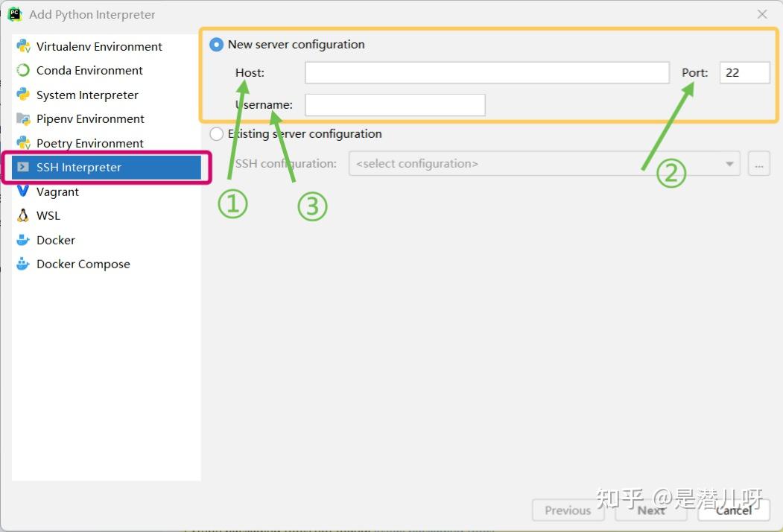Click the Next button
This screenshot has width=783, height=532.
point(650,510)
